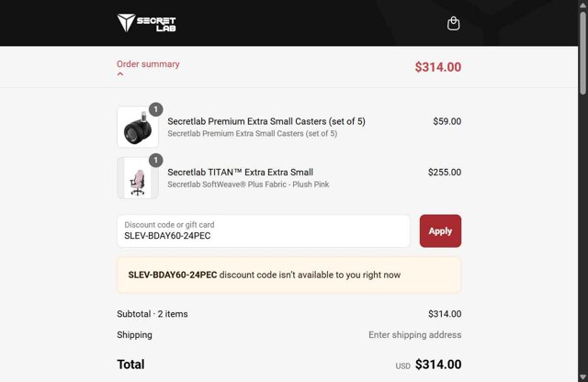Viewport: 588px width, 382px height.
Task: Click the Secretlab logo in header
Action: pos(147,23)
